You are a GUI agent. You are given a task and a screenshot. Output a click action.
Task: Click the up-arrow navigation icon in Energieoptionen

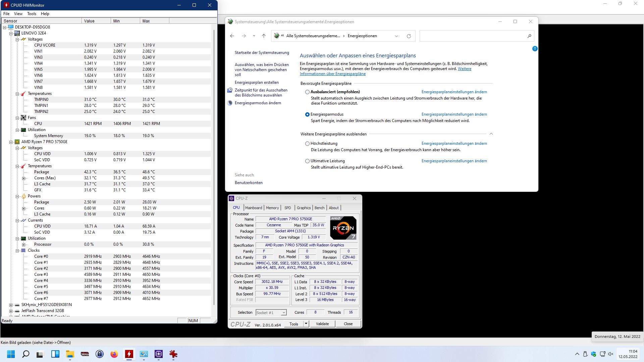coord(264,36)
